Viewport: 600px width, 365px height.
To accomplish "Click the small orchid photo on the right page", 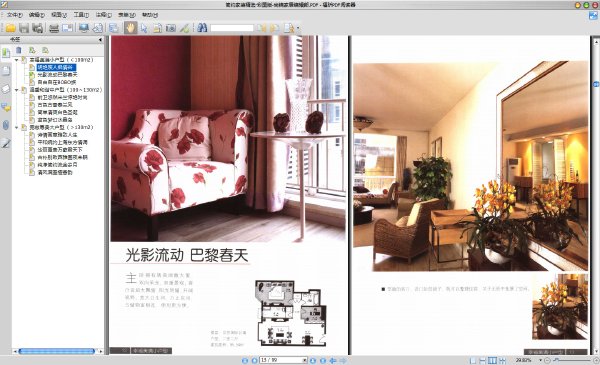I will pos(560,307).
